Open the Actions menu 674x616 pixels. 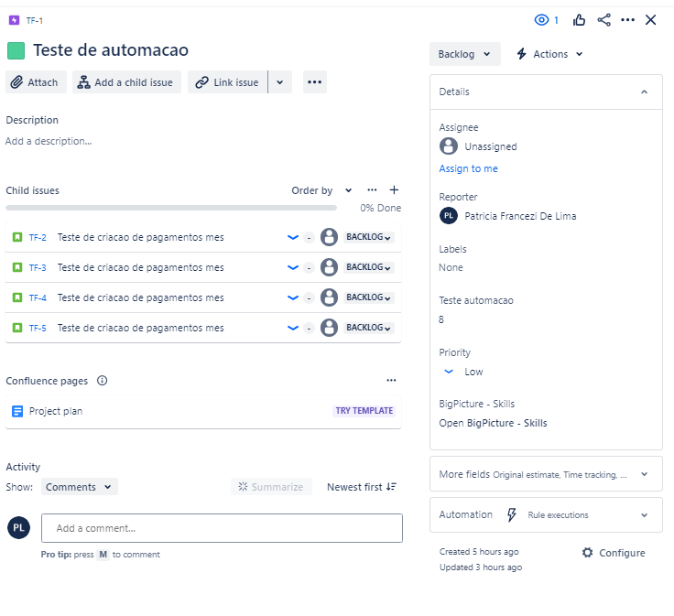(549, 54)
